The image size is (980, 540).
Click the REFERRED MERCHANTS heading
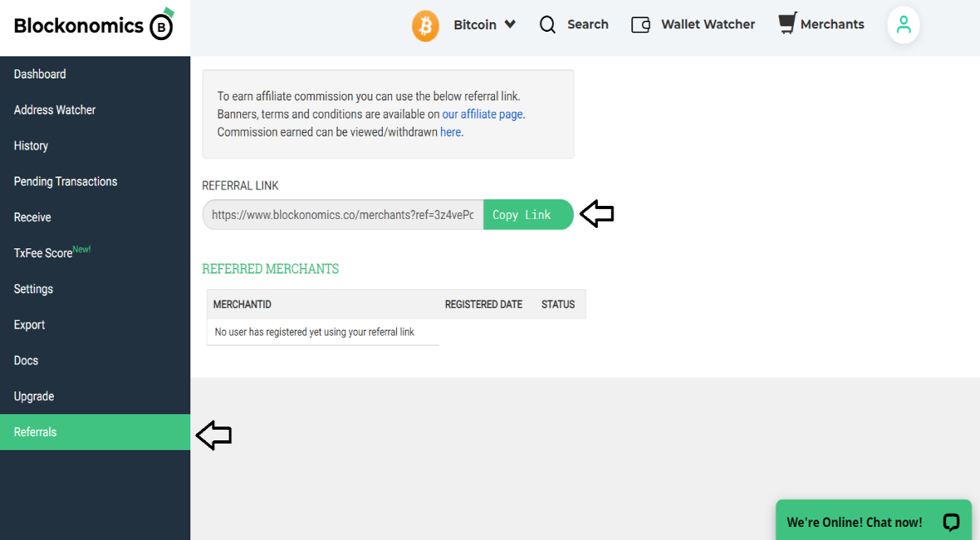click(x=270, y=269)
